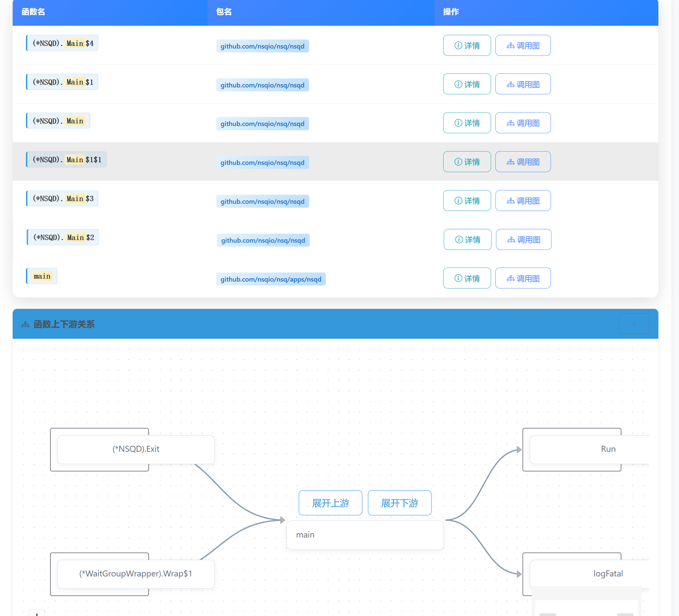Click the 函数名 column header

pyautogui.click(x=33, y=12)
